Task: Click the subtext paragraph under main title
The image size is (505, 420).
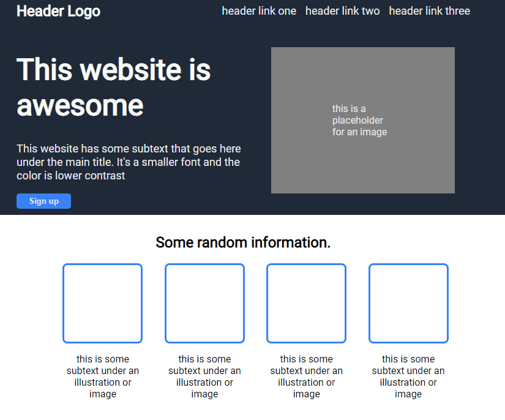Action: [129, 162]
